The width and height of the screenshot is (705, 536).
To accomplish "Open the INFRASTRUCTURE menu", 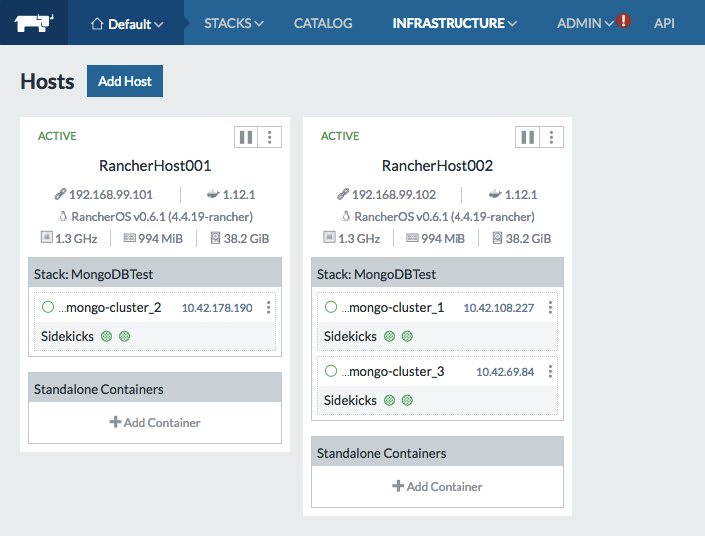I will (x=455, y=23).
